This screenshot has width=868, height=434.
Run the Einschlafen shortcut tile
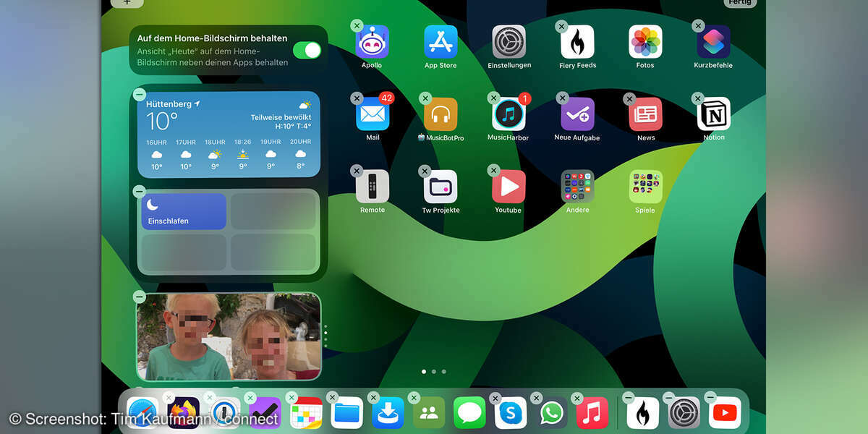[x=184, y=211]
